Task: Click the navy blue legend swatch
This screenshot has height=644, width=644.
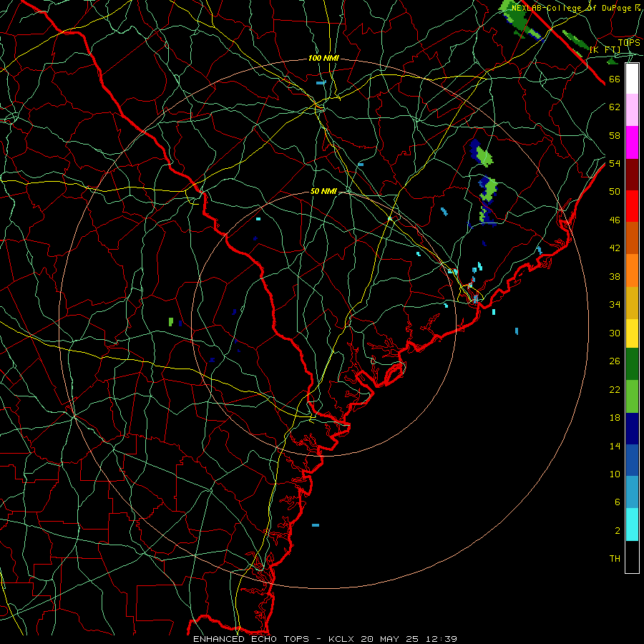Action: 632,429
